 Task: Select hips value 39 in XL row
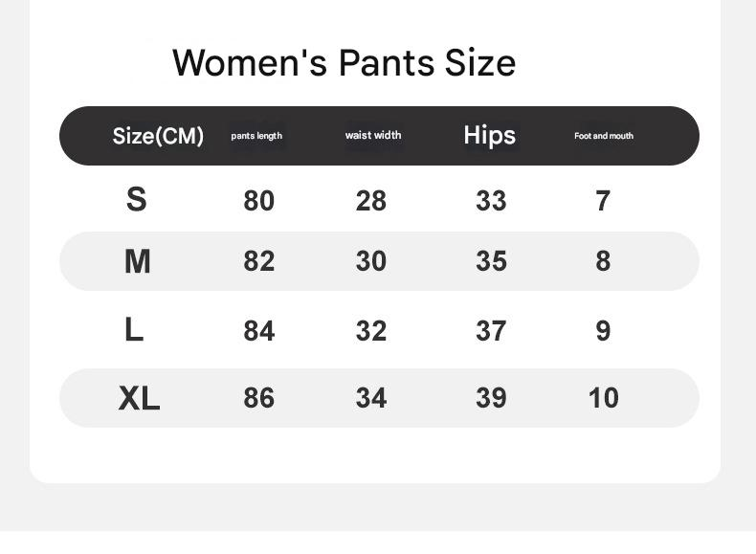click(x=491, y=398)
